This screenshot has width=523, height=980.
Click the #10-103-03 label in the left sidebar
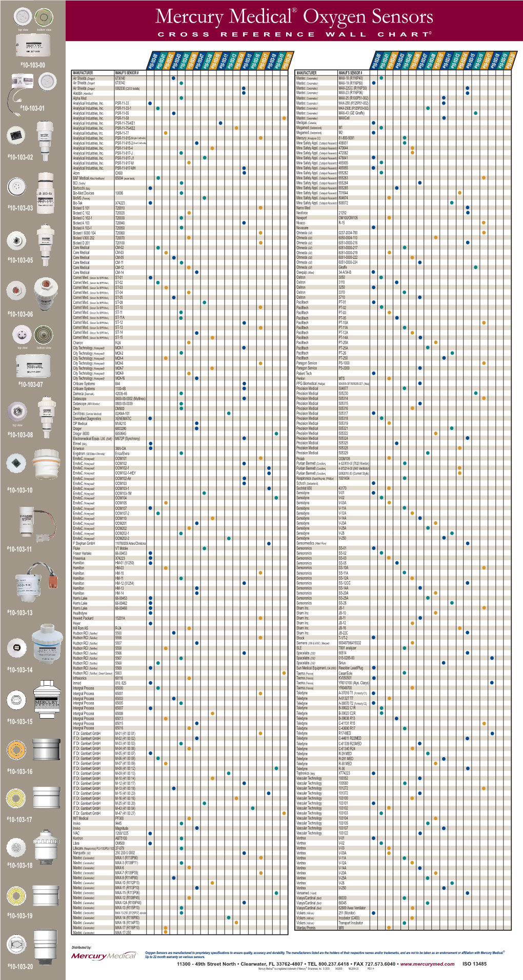click(21, 208)
